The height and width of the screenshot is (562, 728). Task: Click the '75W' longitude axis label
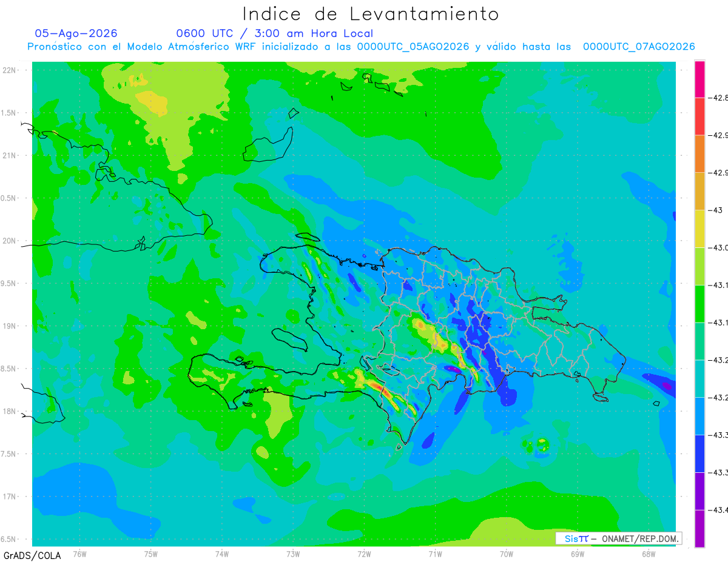[x=151, y=554]
